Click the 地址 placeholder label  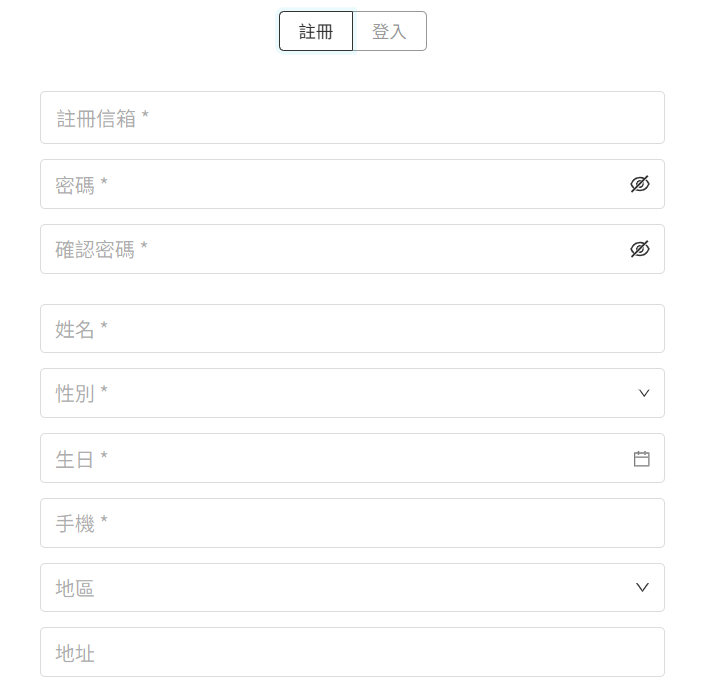[x=75, y=653]
